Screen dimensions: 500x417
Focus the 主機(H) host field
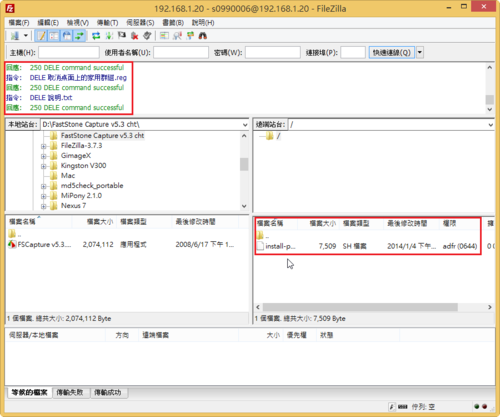(x=69, y=52)
